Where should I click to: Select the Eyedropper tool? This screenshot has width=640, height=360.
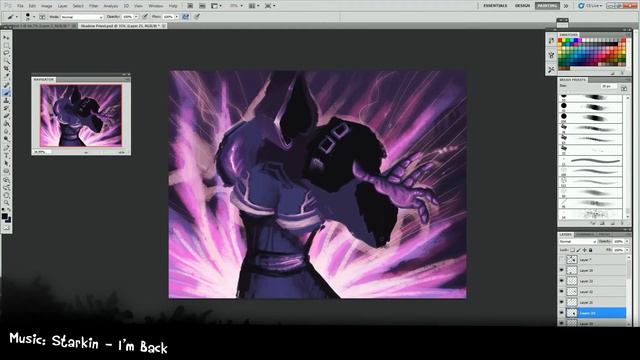click(x=6, y=76)
